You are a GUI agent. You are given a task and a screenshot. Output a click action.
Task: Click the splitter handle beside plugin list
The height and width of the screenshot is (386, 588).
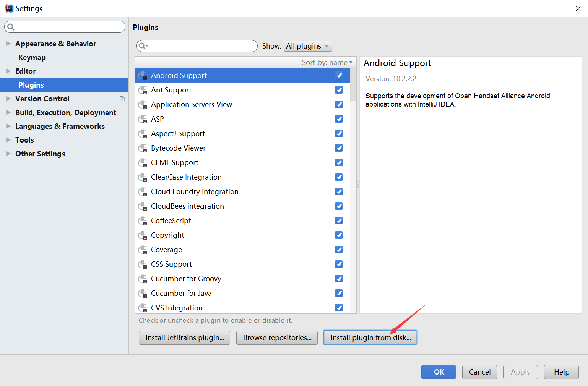click(358, 185)
